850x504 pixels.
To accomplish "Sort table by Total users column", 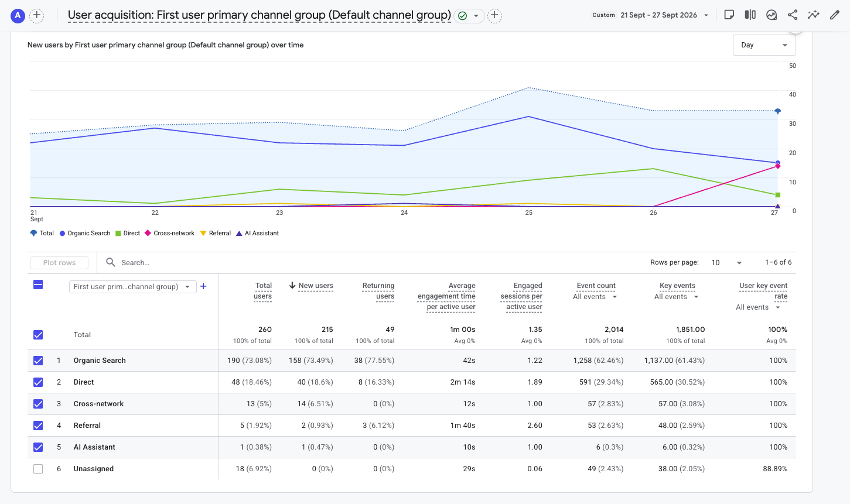I will [263, 291].
